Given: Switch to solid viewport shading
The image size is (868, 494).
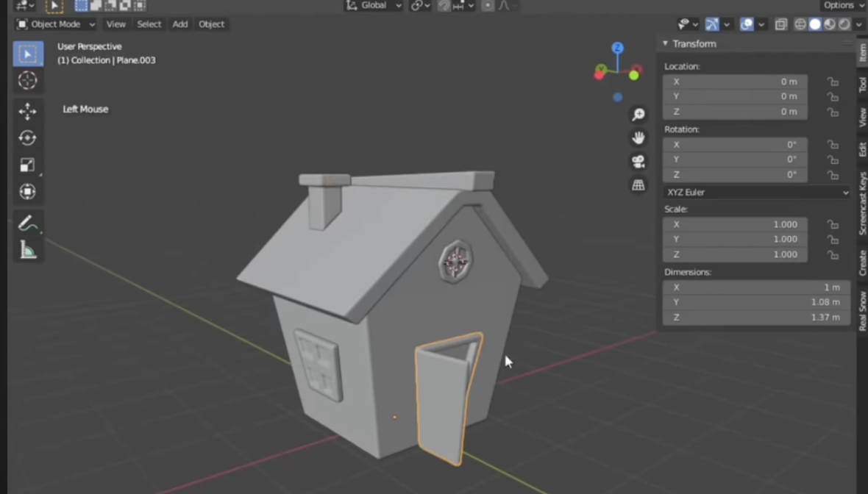Looking at the screenshot, I should tap(815, 24).
